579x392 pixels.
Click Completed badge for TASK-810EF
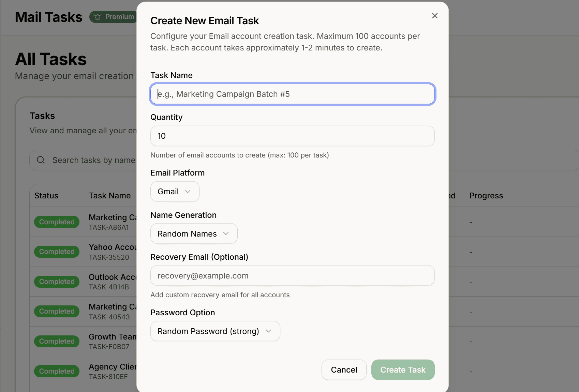57,371
